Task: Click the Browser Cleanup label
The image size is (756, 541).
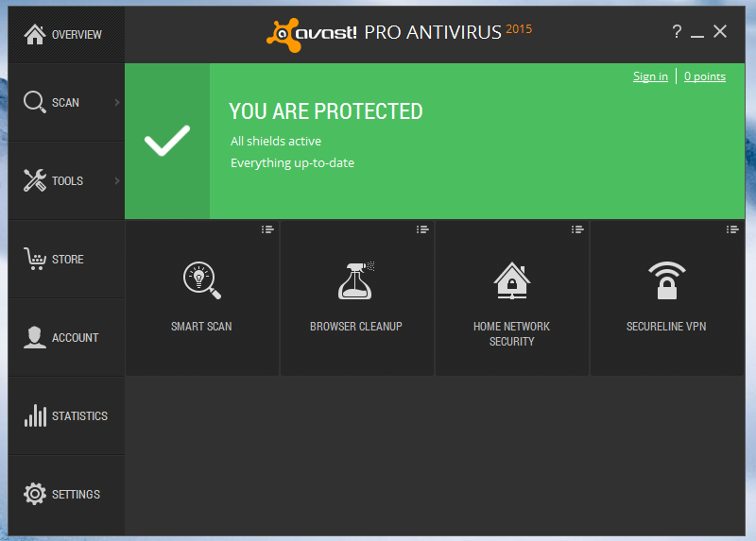Action: [x=356, y=326]
